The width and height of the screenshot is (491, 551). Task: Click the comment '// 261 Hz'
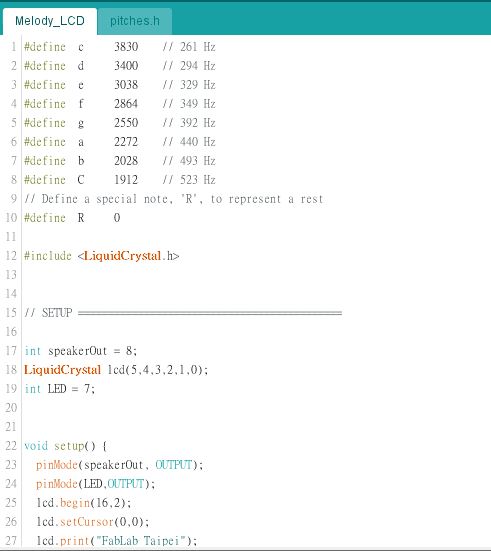click(x=189, y=47)
